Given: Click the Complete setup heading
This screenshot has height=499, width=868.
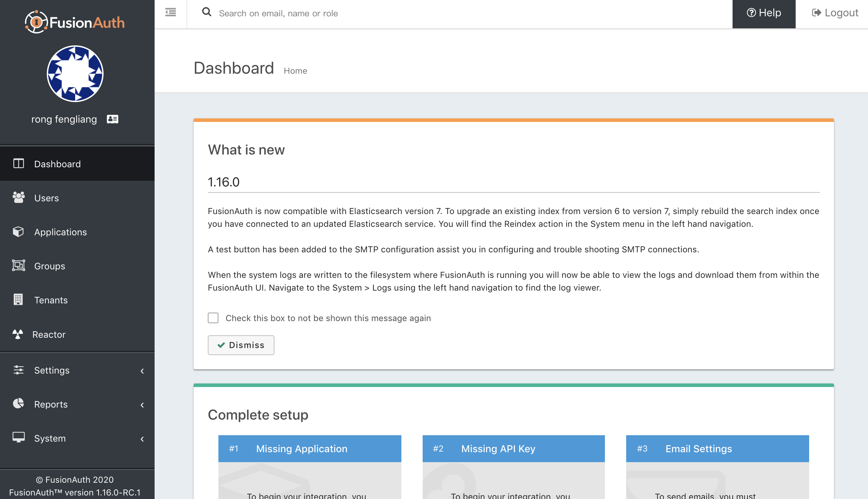Looking at the screenshot, I should [x=258, y=415].
